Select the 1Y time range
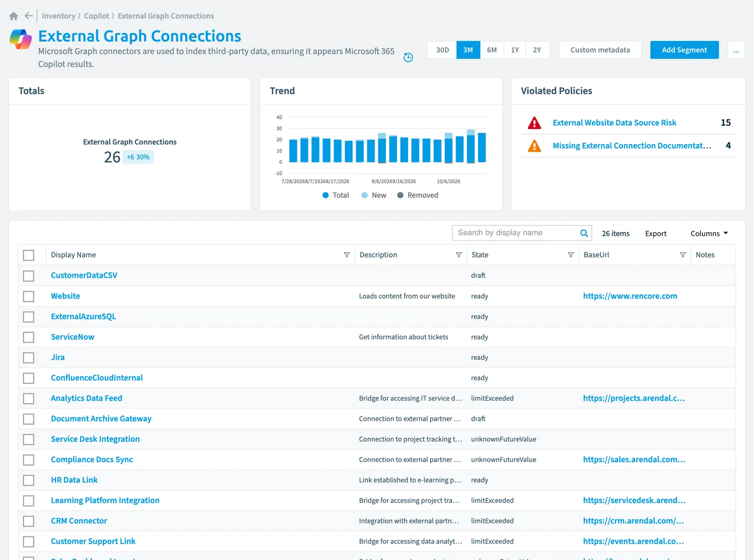The image size is (754, 560). pyautogui.click(x=515, y=50)
